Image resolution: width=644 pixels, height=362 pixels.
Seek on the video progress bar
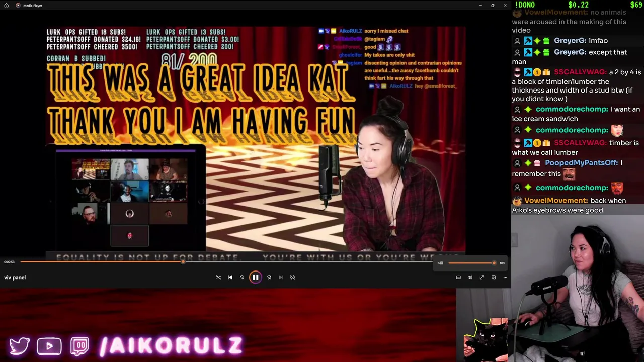pos(226,262)
